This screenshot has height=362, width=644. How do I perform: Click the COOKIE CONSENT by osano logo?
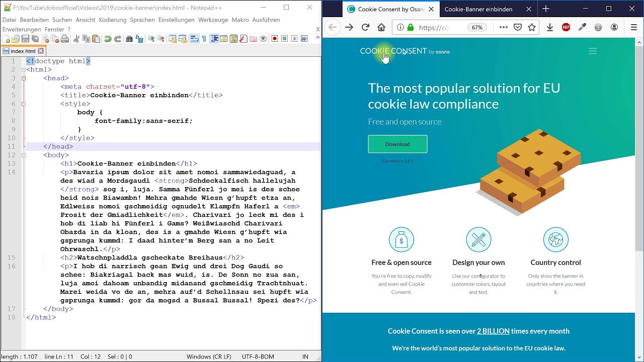pos(405,51)
